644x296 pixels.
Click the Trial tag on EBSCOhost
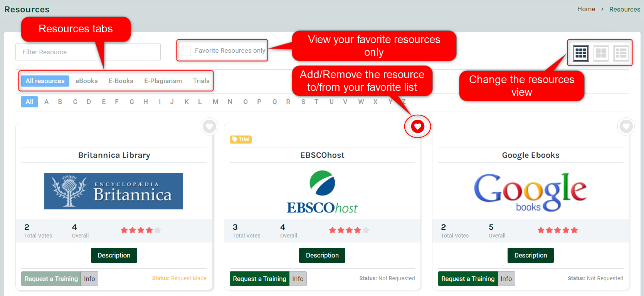pyautogui.click(x=241, y=139)
